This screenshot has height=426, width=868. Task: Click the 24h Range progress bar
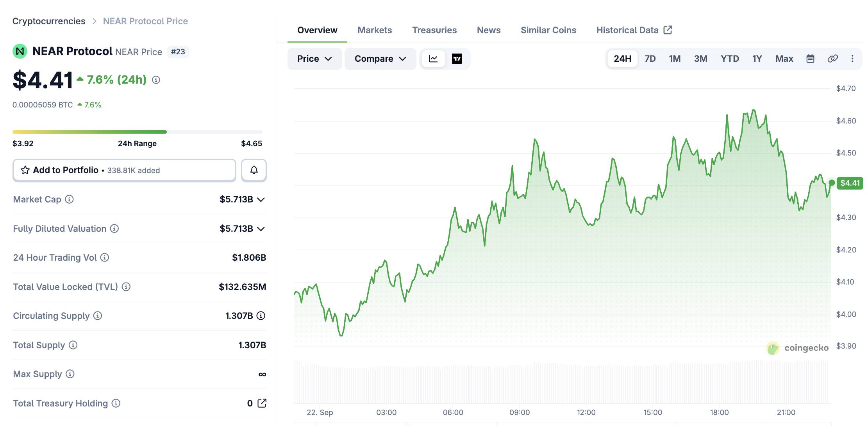coord(138,132)
